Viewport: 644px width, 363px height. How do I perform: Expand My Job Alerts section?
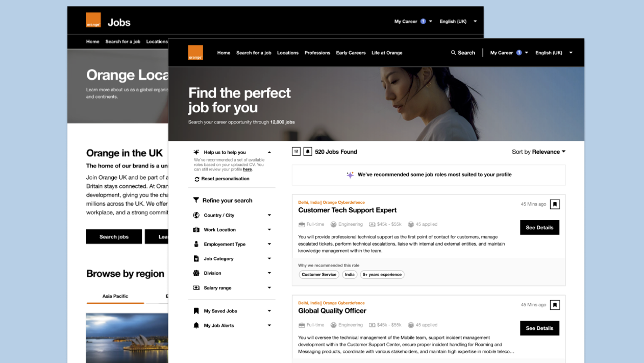pyautogui.click(x=269, y=325)
